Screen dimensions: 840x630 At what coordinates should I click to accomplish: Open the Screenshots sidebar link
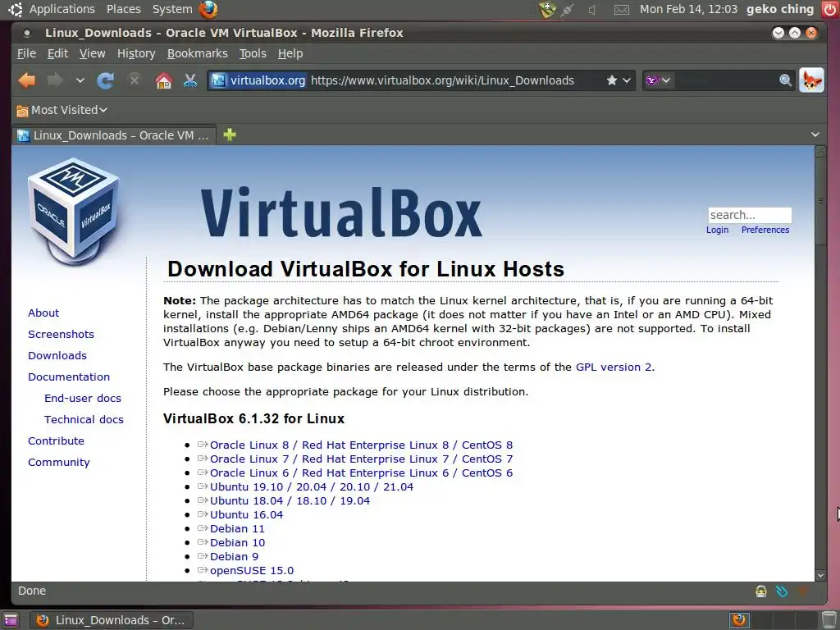pos(61,335)
